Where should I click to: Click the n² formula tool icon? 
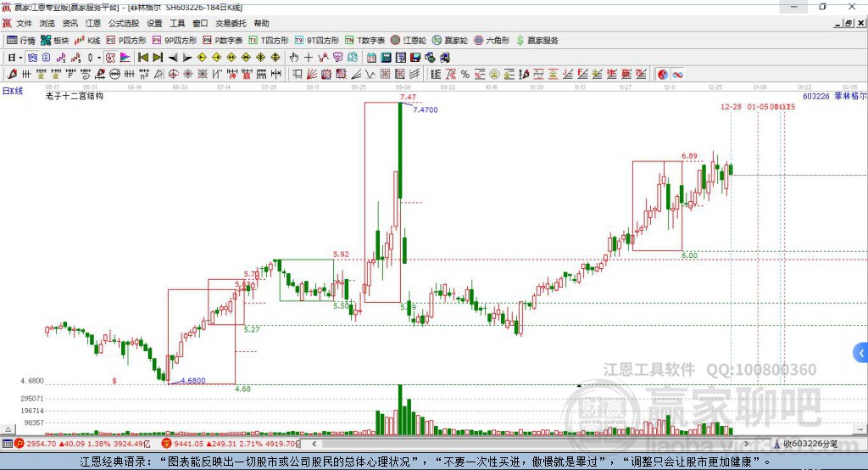144,75
